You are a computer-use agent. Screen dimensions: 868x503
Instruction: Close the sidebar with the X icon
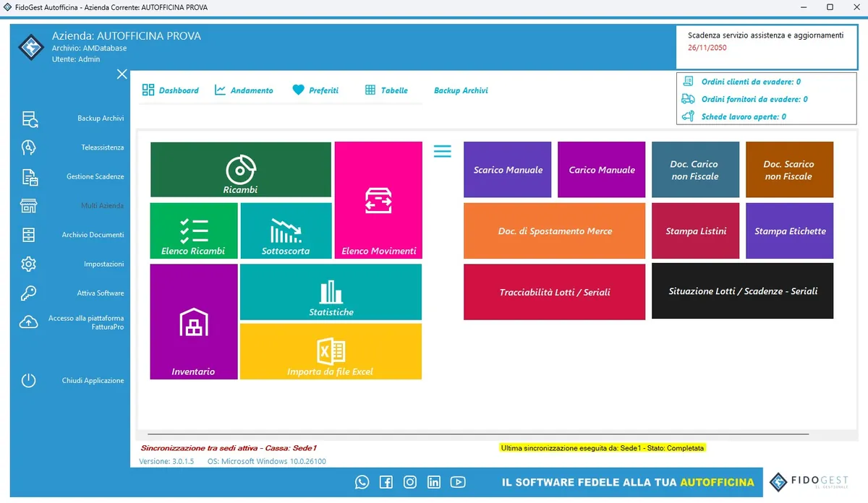(122, 74)
